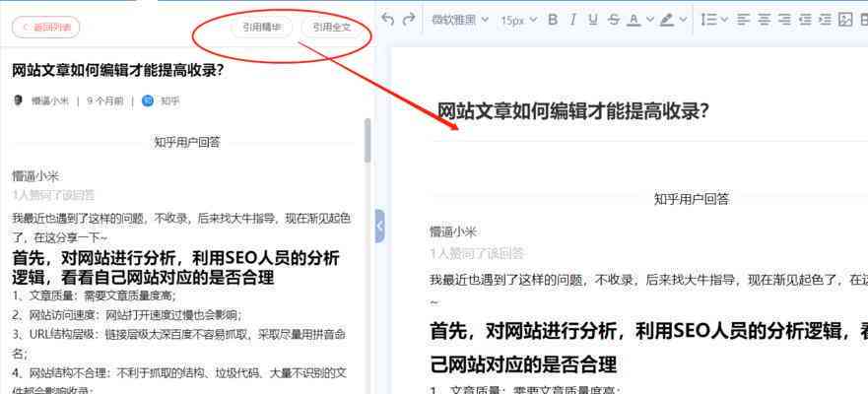Redo the last edit
Image resolution: width=868 pixels, height=394 pixels.
click(409, 20)
